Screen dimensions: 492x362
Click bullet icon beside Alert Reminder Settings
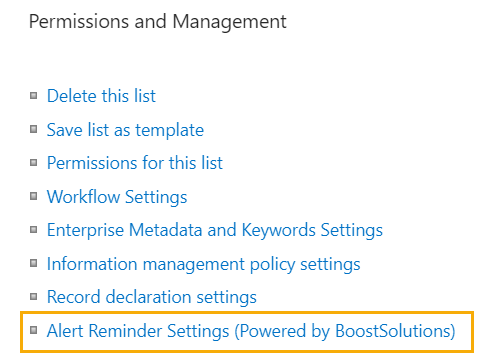(x=33, y=330)
